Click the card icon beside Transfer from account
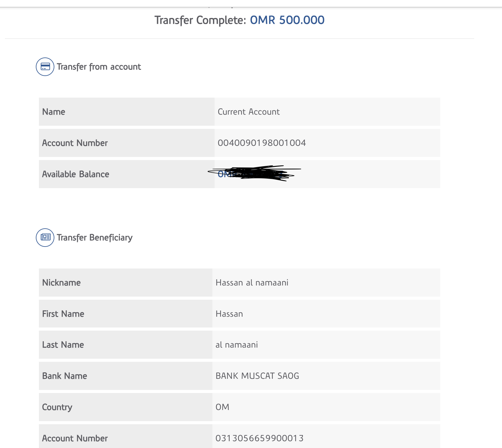The height and width of the screenshot is (448, 502). coord(45,67)
